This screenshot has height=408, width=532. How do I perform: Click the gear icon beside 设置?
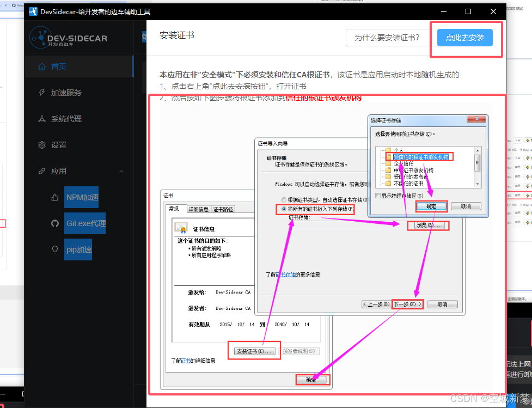(42, 145)
